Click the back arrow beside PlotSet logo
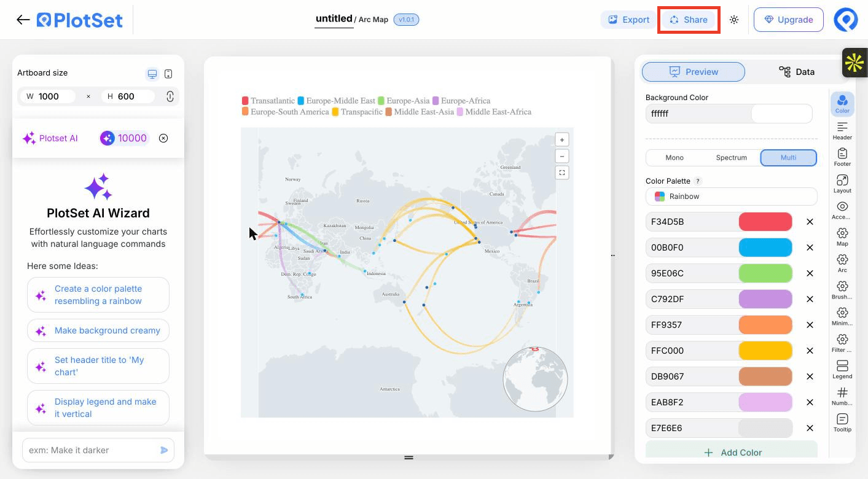The height and width of the screenshot is (479, 868). pos(23,20)
